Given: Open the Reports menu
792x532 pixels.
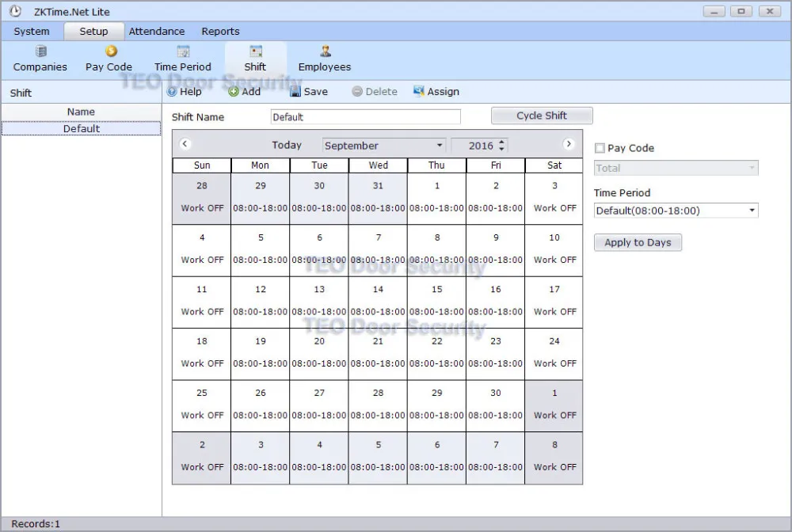Looking at the screenshot, I should (220, 32).
